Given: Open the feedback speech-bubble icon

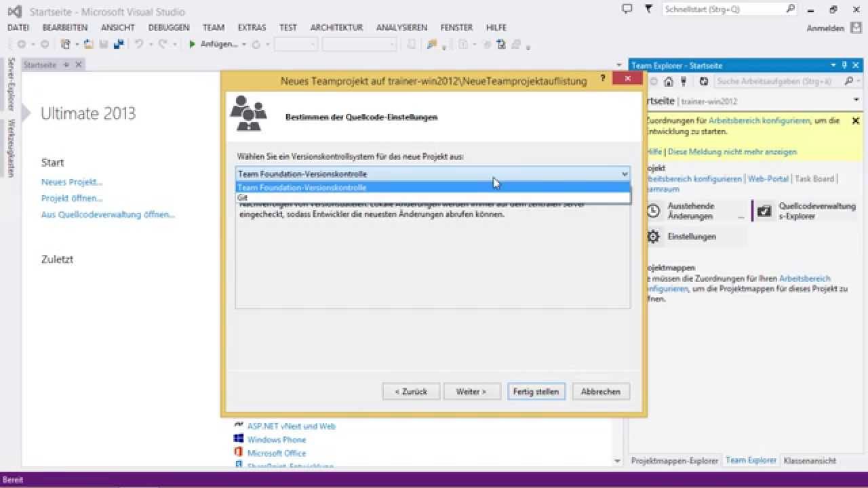Looking at the screenshot, I should [627, 9].
